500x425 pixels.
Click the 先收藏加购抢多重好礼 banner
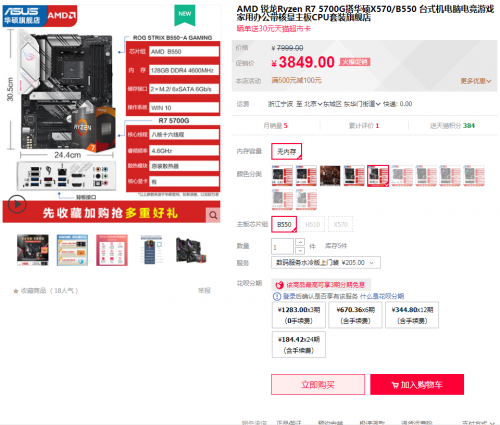coord(110,213)
